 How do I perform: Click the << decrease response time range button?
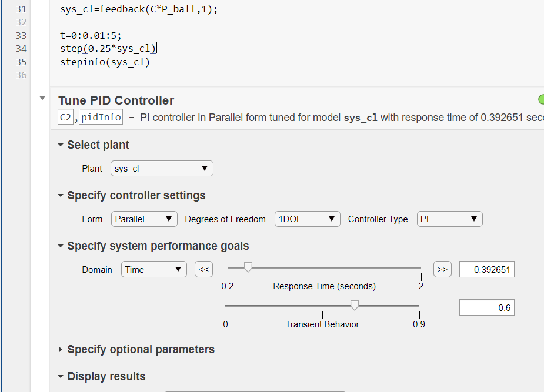[x=203, y=269]
